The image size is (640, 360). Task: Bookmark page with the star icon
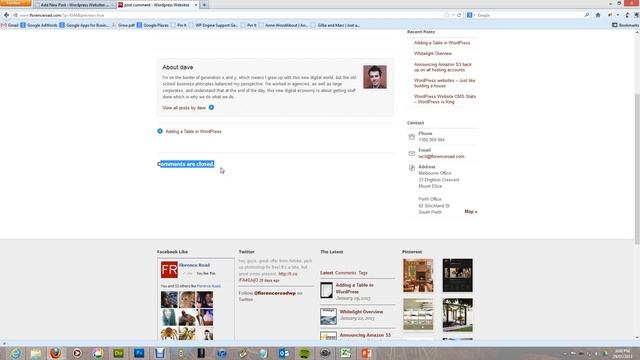pos(447,15)
